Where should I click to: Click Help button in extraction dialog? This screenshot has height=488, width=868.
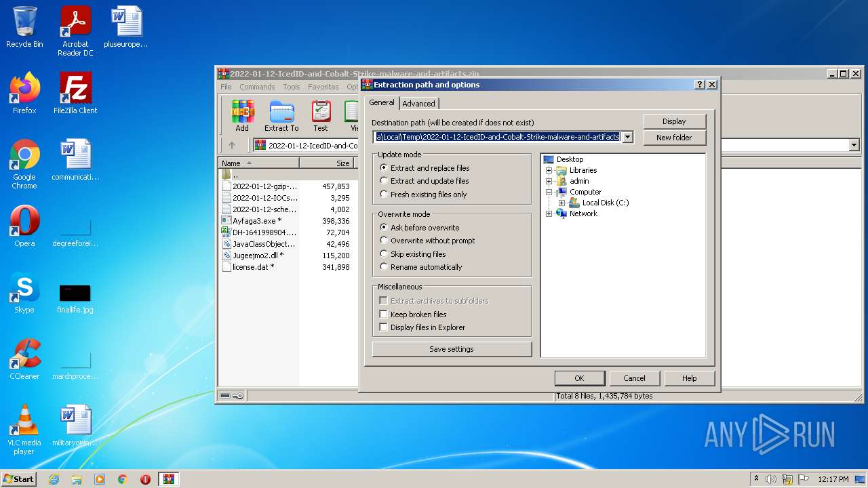(x=689, y=378)
